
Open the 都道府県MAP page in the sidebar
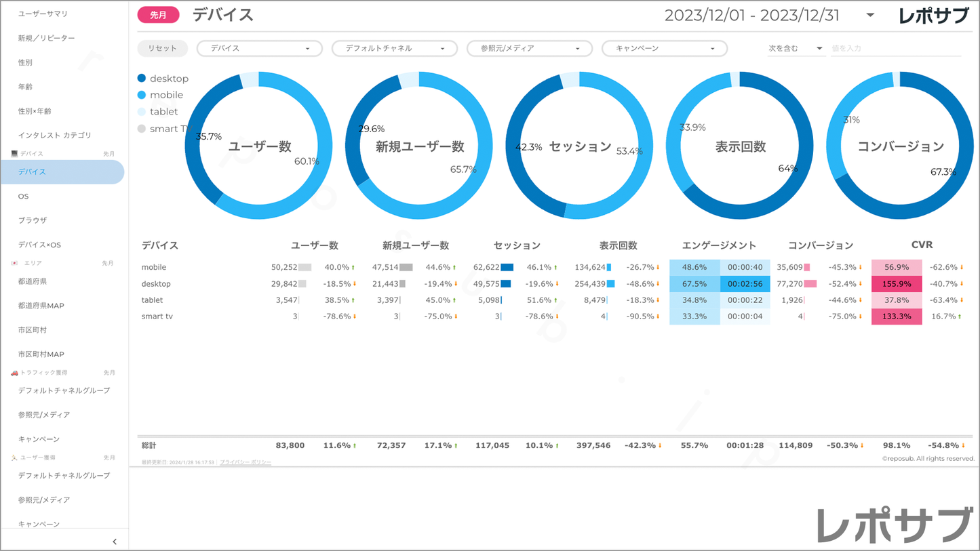[41, 306]
